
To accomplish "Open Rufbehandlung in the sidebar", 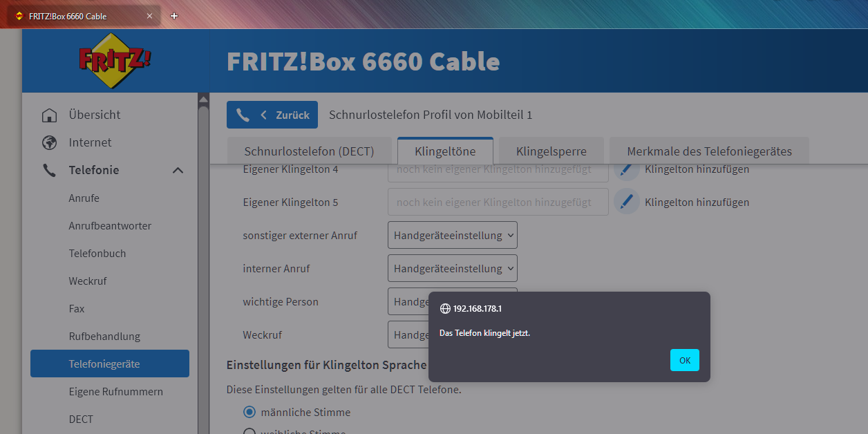I will (x=104, y=336).
